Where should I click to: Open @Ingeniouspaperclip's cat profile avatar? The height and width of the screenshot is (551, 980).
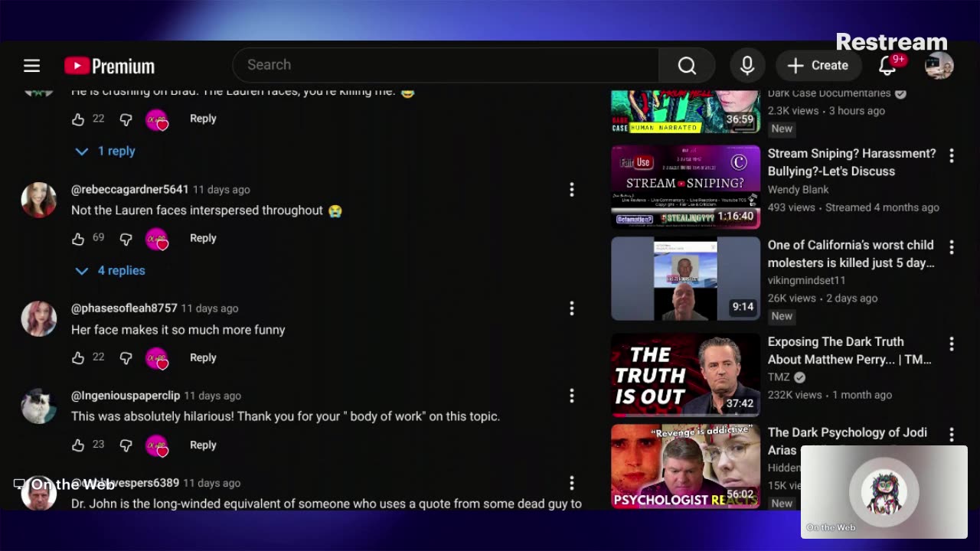coord(38,406)
